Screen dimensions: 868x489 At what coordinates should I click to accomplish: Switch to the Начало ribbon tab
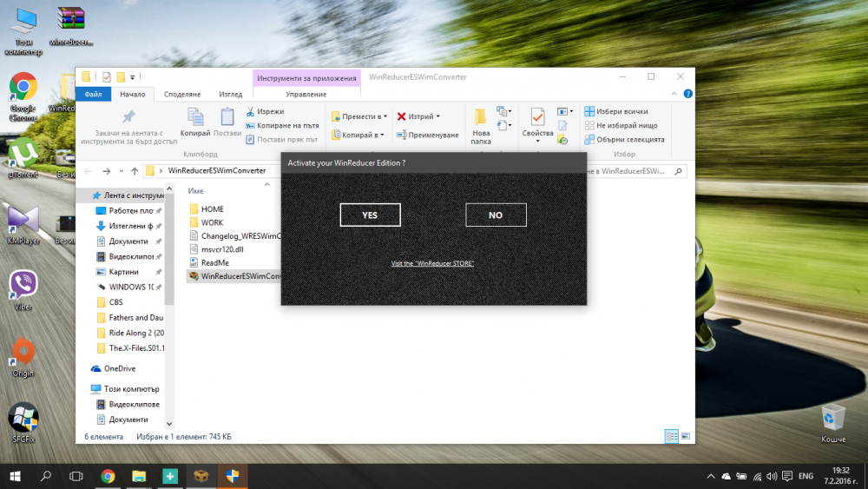coord(132,94)
